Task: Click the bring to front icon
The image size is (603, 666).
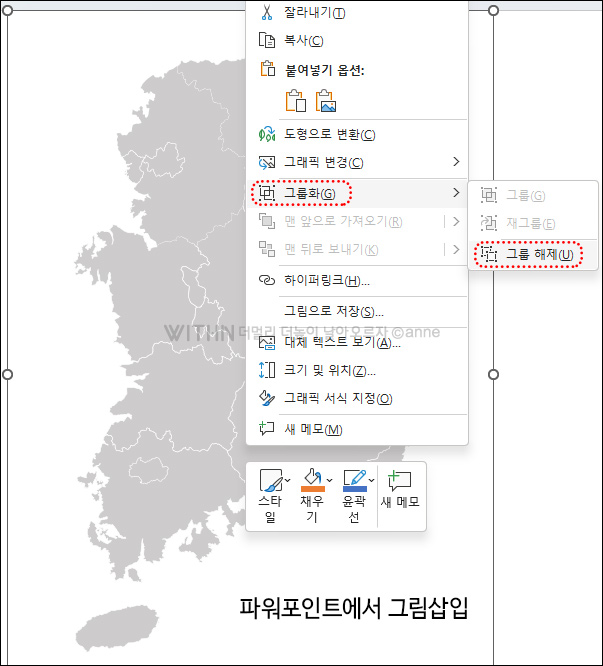Action: point(267,221)
